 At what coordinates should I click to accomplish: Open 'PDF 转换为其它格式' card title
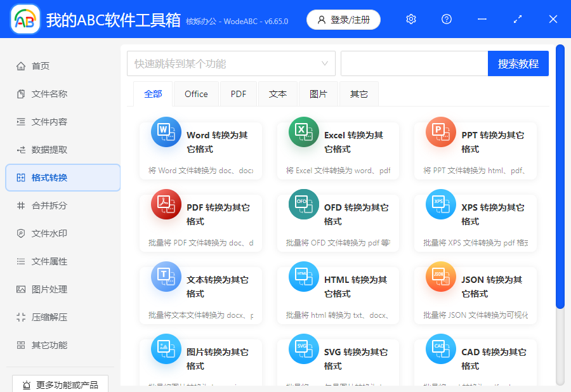pos(218,215)
